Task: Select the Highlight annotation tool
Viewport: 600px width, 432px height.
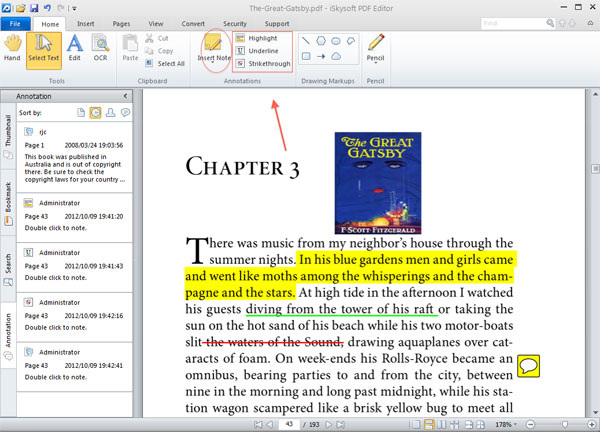Action: click(x=262, y=37)
